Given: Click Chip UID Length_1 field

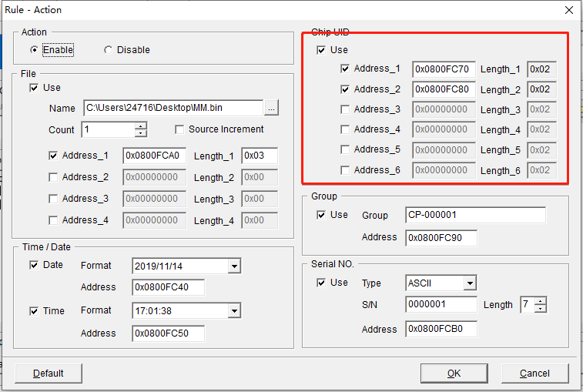Looking at the screenshot, I should tap(541, 69).
